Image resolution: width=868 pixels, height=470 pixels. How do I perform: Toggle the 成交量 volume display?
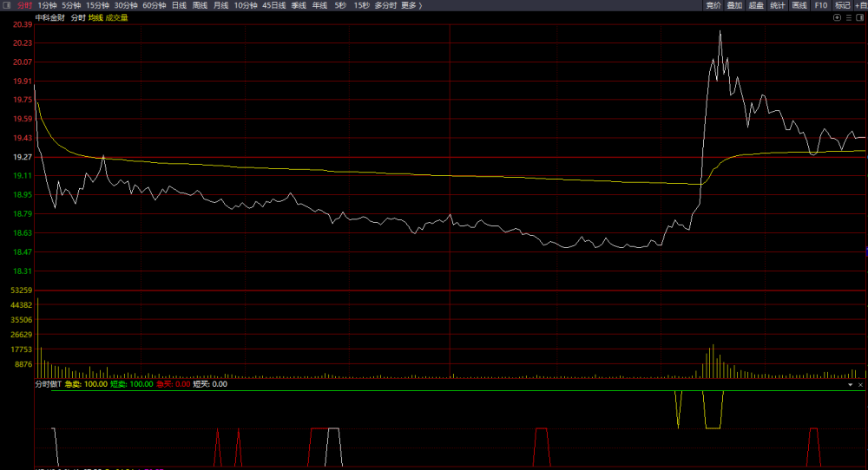point(116,17)
